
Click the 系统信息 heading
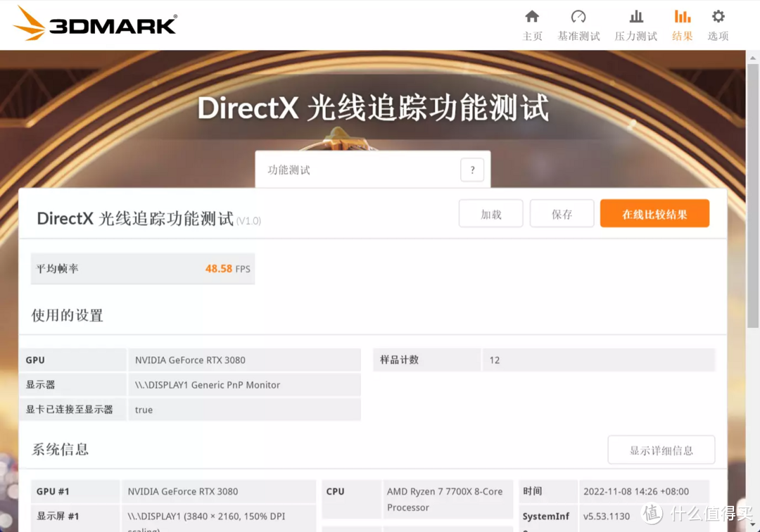click(x=60, y=449)
